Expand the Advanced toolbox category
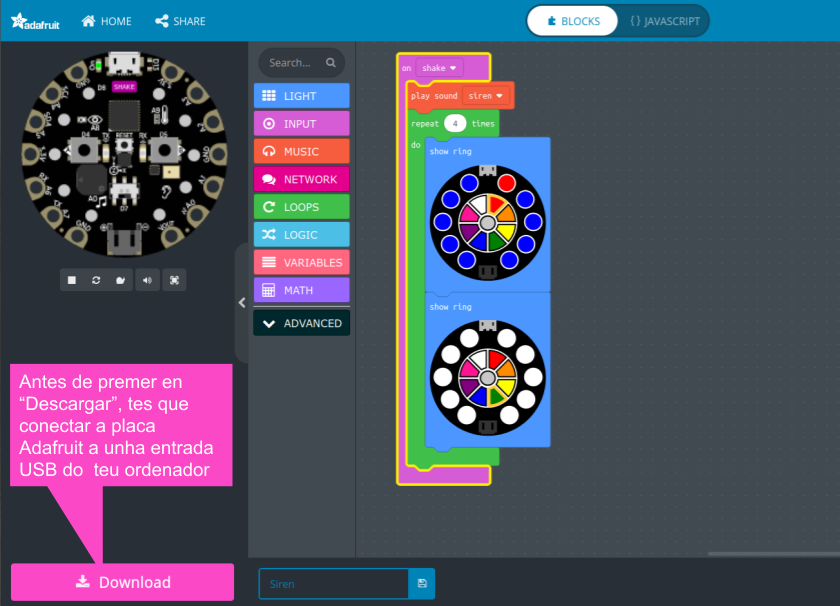Screen dimensions: 840x606 click(x=301, y=323)
